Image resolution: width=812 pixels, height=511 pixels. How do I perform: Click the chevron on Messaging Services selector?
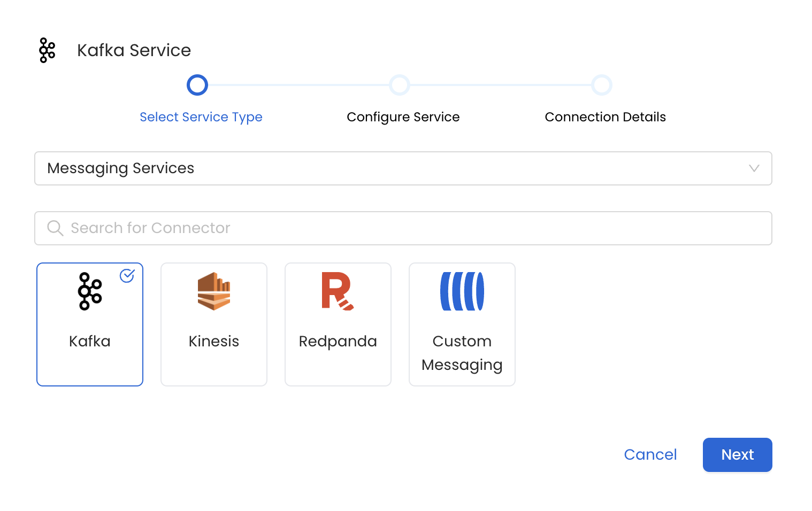(755, 168)
